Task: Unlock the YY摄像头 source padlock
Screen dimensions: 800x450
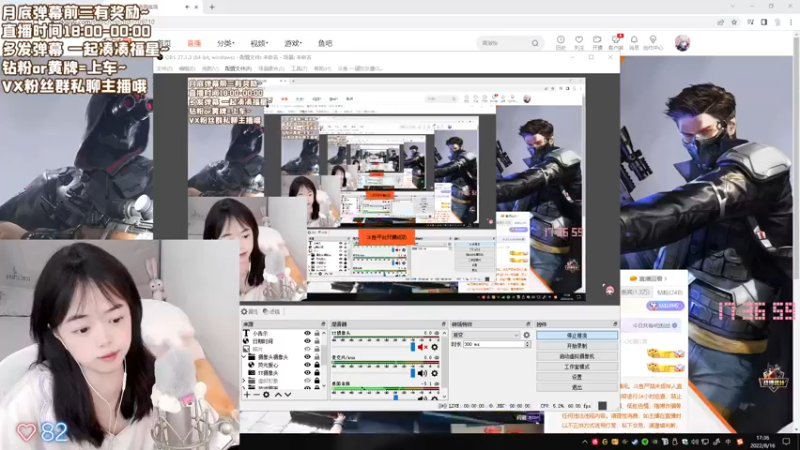Action: coord(317,373)
